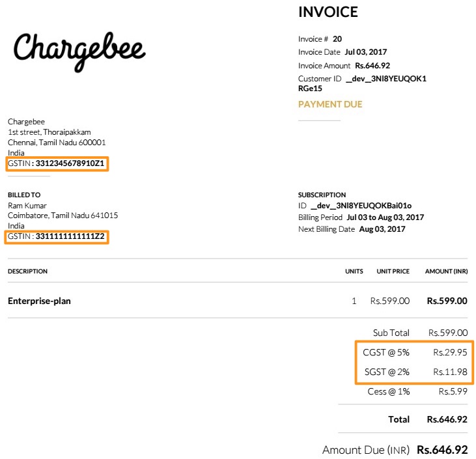Click the BILLED TO heading
This screenshot has height=459, width=476.
[x=24, y=195]
